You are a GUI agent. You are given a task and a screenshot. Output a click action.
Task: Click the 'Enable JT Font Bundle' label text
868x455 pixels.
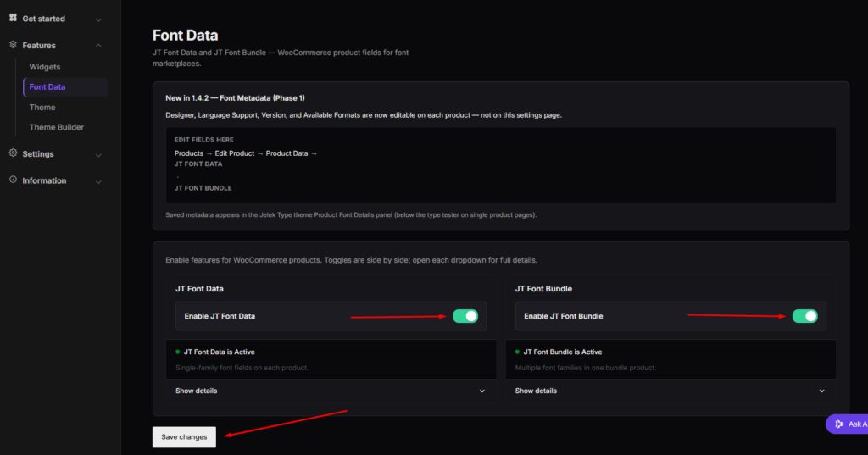pos(564,316)
